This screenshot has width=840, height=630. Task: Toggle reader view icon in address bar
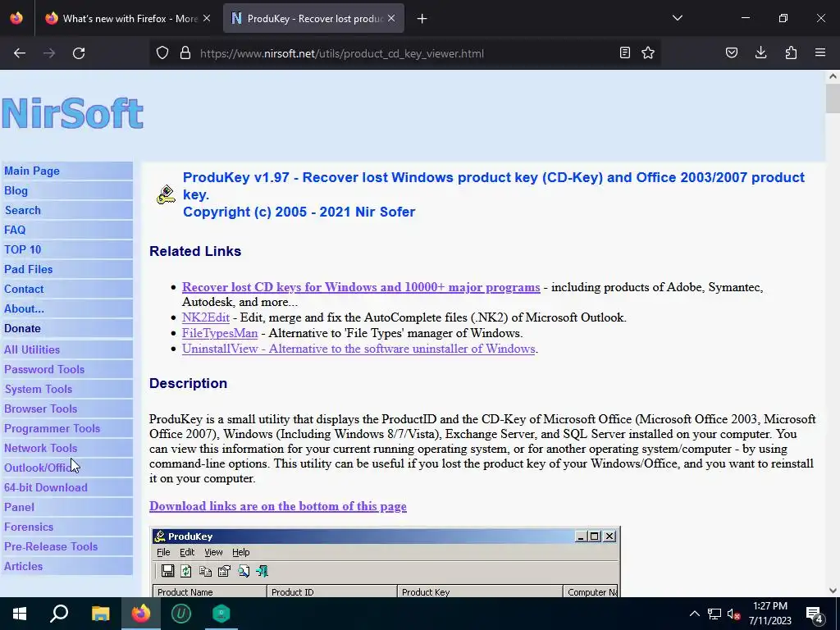[x=624, y=53]
